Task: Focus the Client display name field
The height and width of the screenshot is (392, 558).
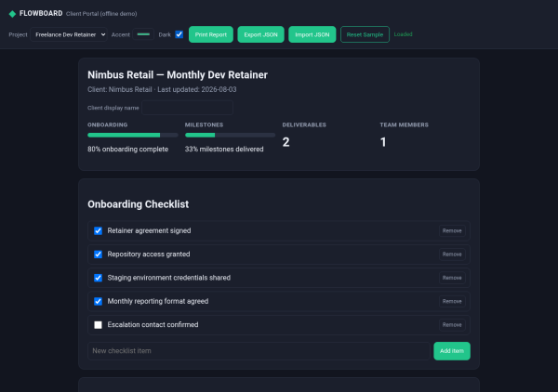Action: 187,108
